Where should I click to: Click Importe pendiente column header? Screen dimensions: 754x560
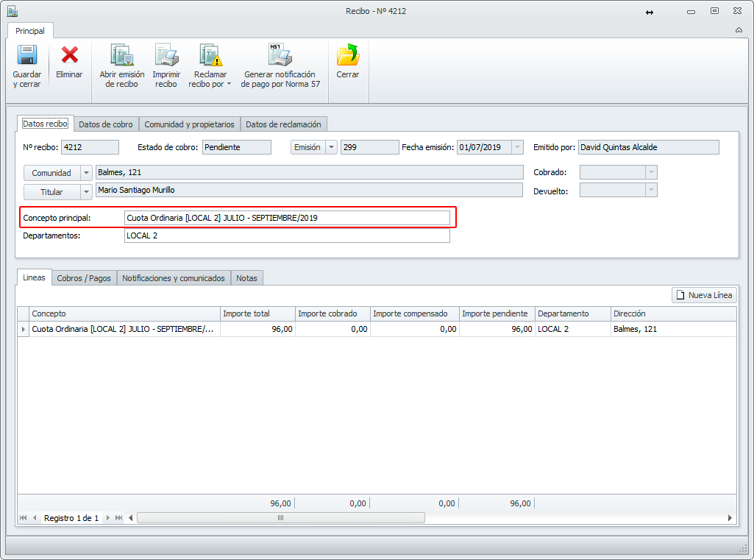pyautogui.click(x=497, y=313)
